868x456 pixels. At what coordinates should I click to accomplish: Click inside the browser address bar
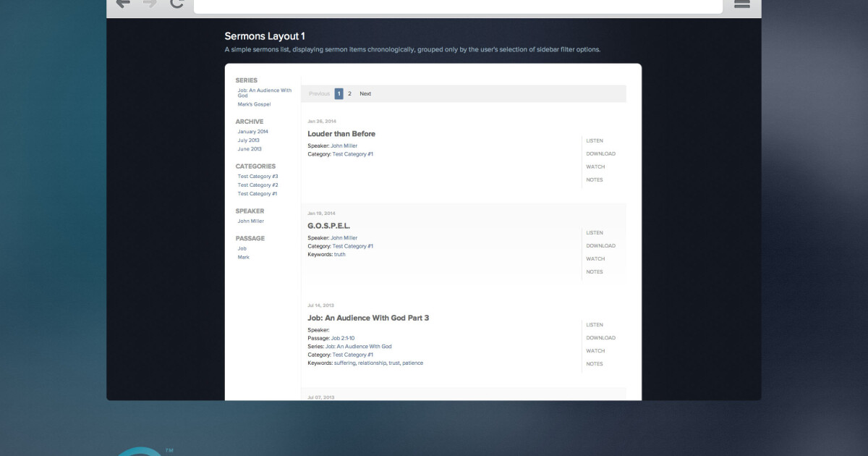[x=458, y=5]
